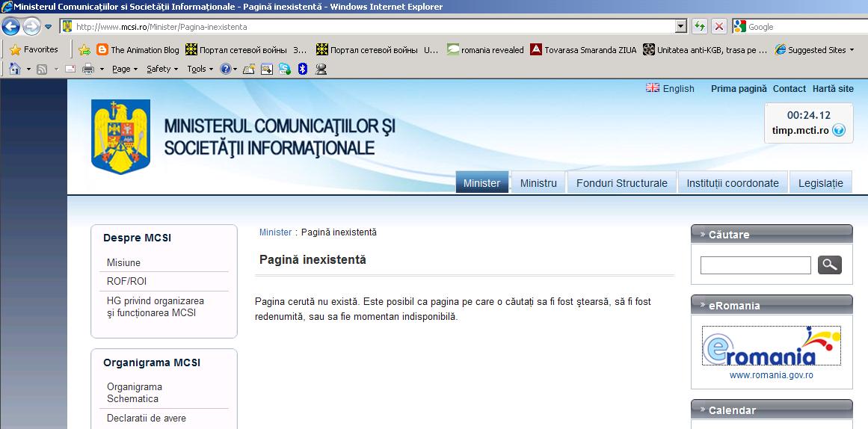
Task: Open first Портал сетевой войны bookmark
Action: pyautogui.click(x=246, y=50)
